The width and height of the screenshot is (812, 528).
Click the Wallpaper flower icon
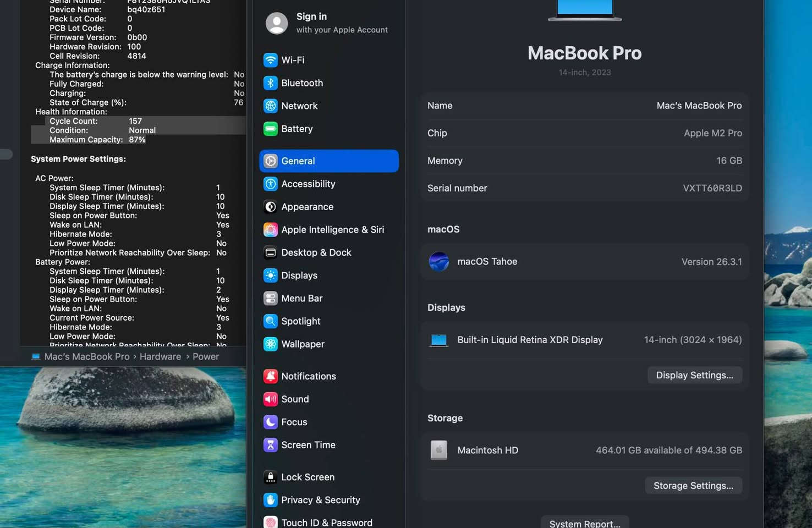(x=270, y=344)
